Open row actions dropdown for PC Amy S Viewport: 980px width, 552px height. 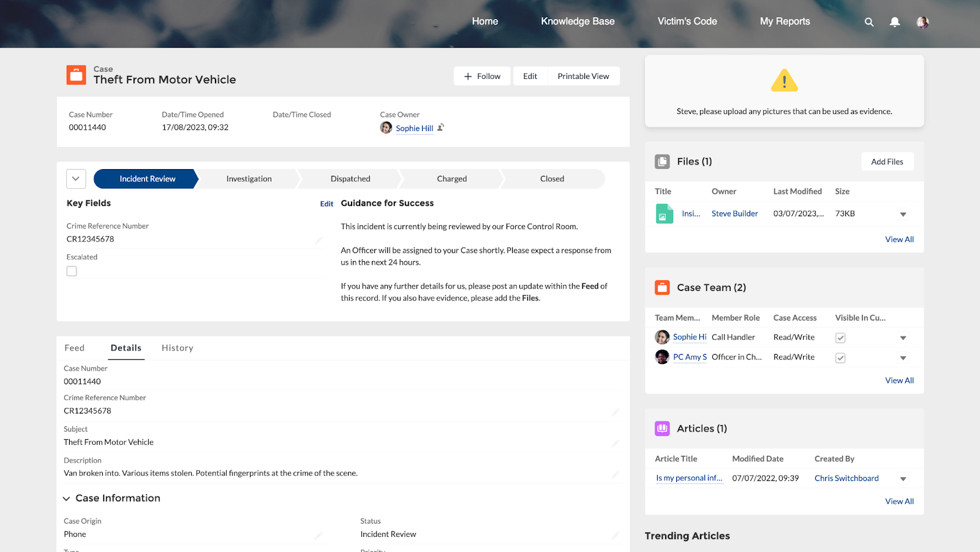pos(903,358)
